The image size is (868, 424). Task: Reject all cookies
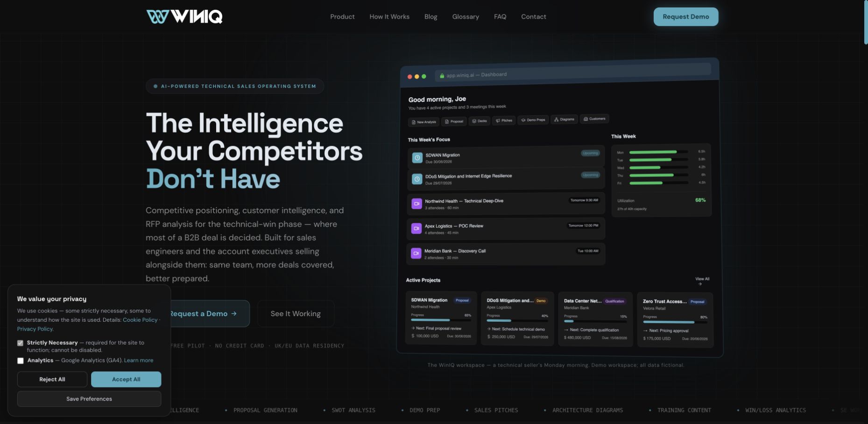[52, 380]
